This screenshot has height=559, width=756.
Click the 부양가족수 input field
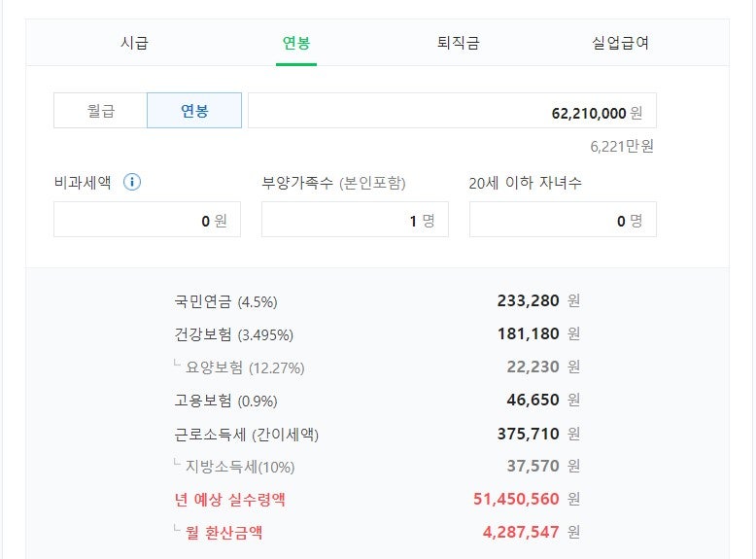(355, 220)
